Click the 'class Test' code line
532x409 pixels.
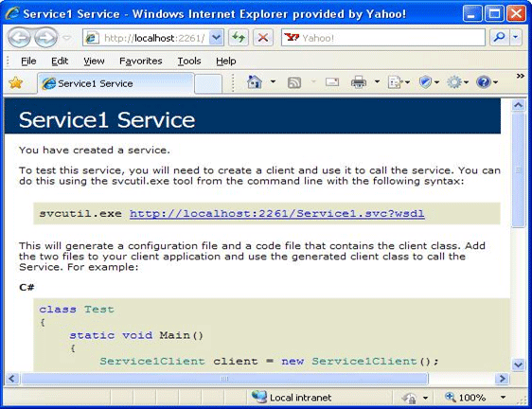77,310
